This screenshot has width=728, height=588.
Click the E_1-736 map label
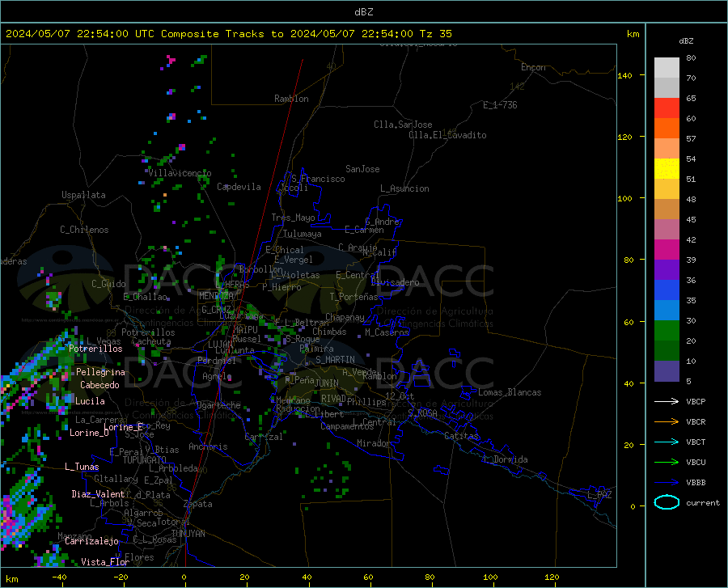tap(500, 105)
